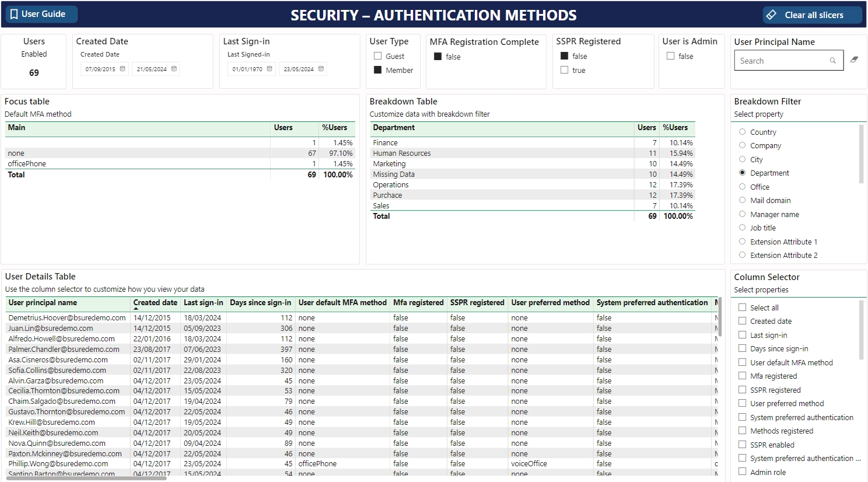Click the Clear all slicers eraser icon

(x=771, y=15)
